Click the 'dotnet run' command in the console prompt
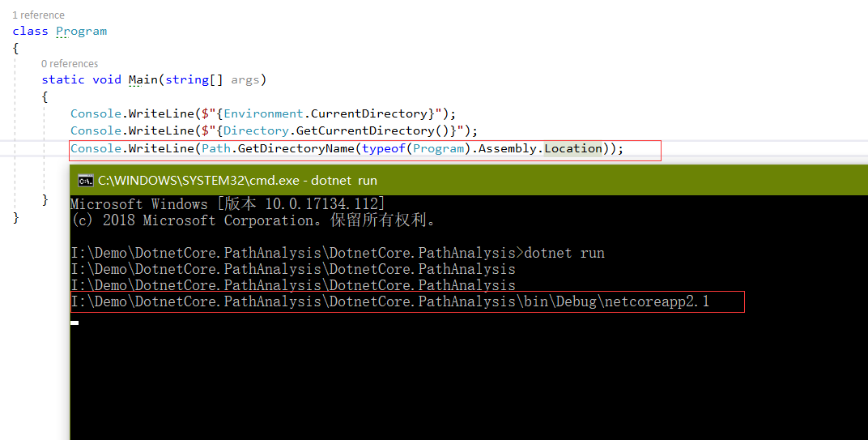 (x=564, y=253)
